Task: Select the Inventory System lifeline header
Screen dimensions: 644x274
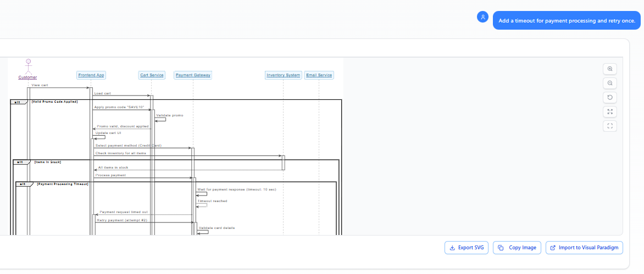Action: 283,75
